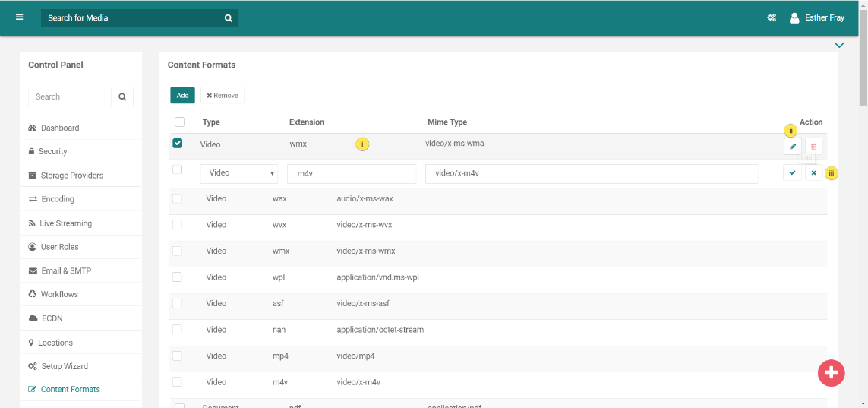Image resolution: width=868 pixels, height=408 pixels.
Task: Open the Esther Fray user menu
Action: click(817, 18)
